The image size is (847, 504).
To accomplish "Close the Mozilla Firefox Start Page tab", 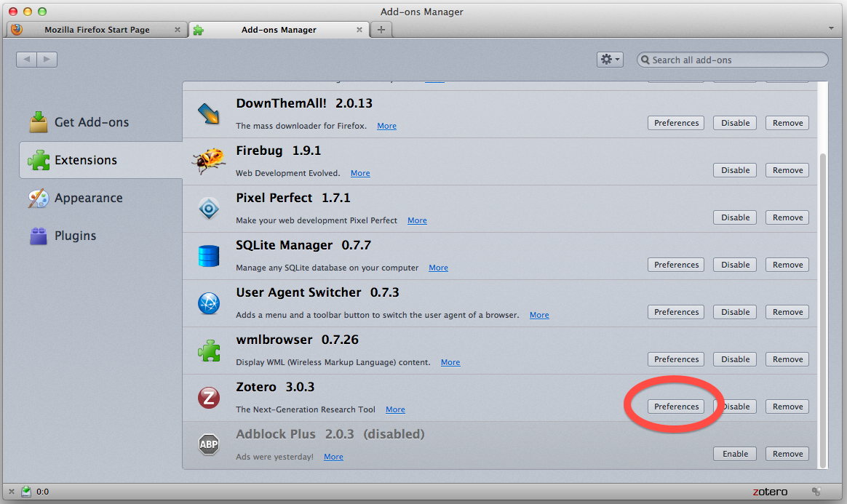I will [177, 30].
